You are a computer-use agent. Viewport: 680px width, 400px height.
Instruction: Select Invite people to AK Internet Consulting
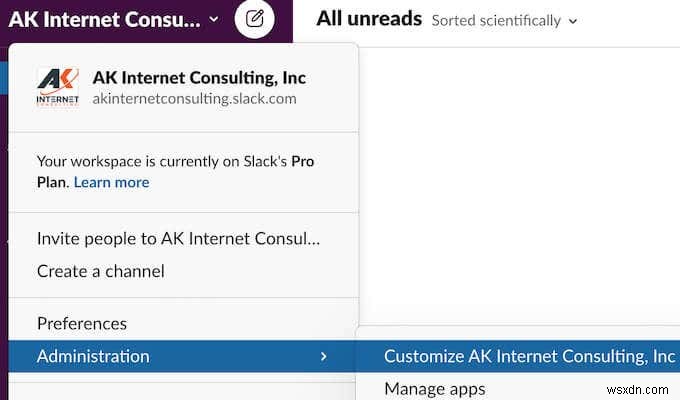coord(178,239)
